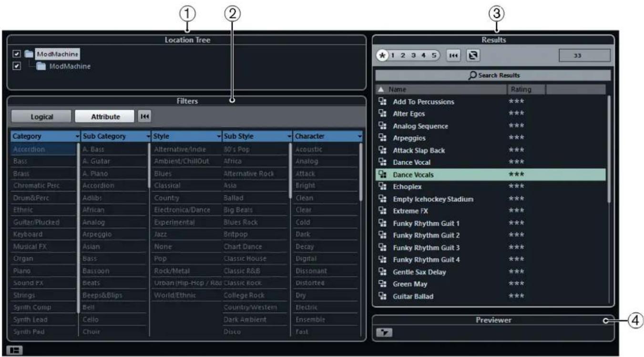Click the top-level ModMachine folder icon
Image resolution: width=644 pixels, height=357 pixels.
click(x=29, y=54)
